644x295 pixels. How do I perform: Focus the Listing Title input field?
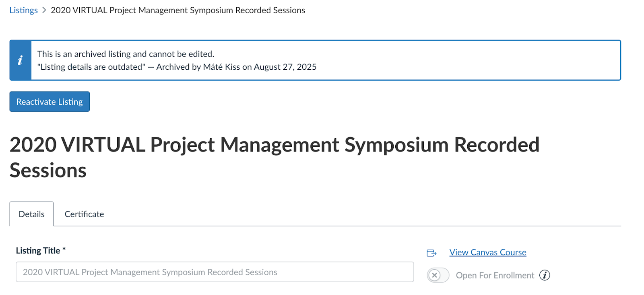[x=215, y=272]
